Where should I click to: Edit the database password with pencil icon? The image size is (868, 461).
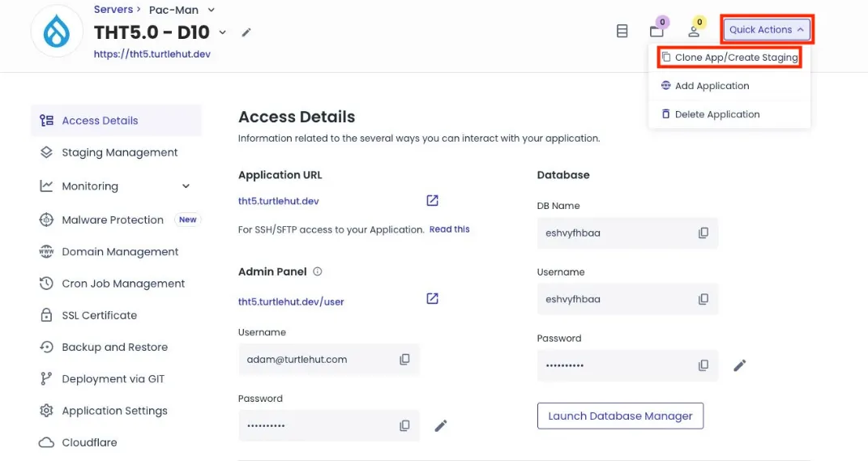(x=739, y=365)
